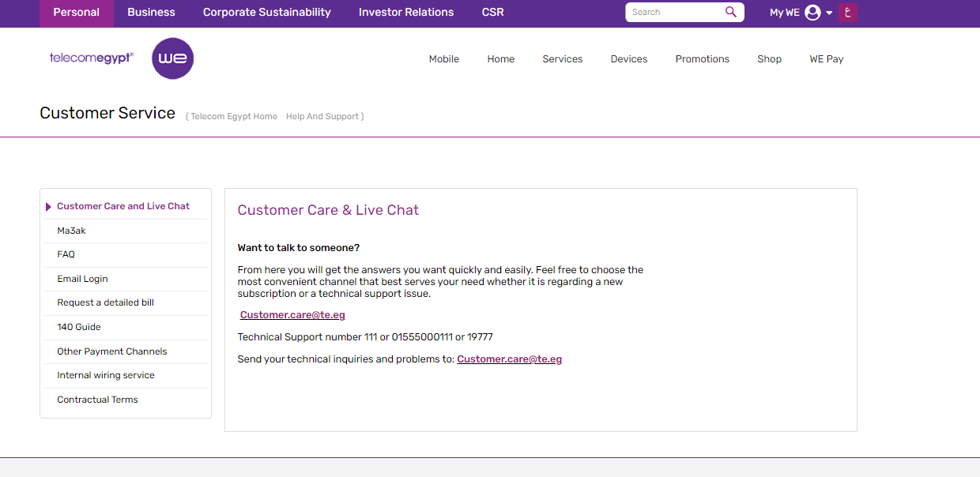Image resolution: width=980 pixels, height=477 pixels.
Task: Open the FAQ sidebar link
Action: 66,254
